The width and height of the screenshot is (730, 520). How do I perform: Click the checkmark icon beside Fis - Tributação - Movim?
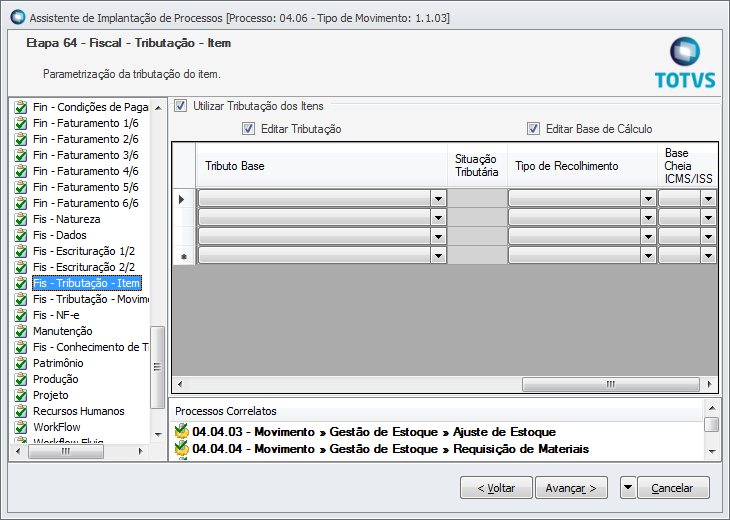pos(20,299)
